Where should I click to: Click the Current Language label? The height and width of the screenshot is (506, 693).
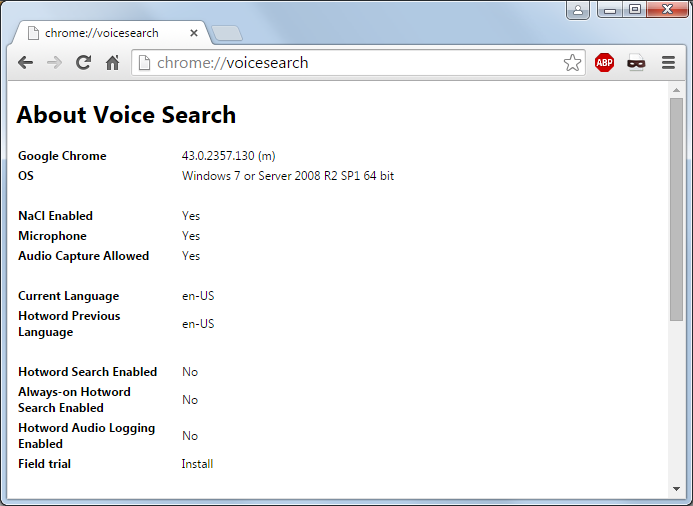click(x=69, y=296)
